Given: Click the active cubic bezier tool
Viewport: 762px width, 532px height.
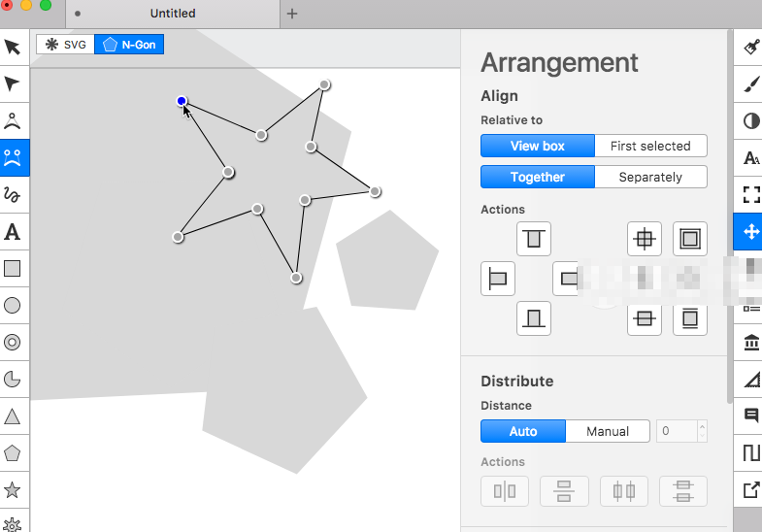Looking at the screenshot, I should click(13, 158).
